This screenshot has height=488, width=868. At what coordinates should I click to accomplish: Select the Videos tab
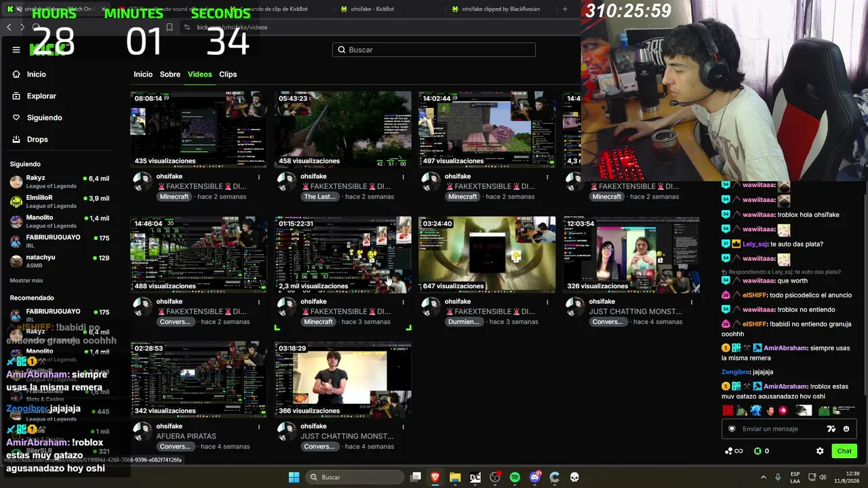pos(200,74)
